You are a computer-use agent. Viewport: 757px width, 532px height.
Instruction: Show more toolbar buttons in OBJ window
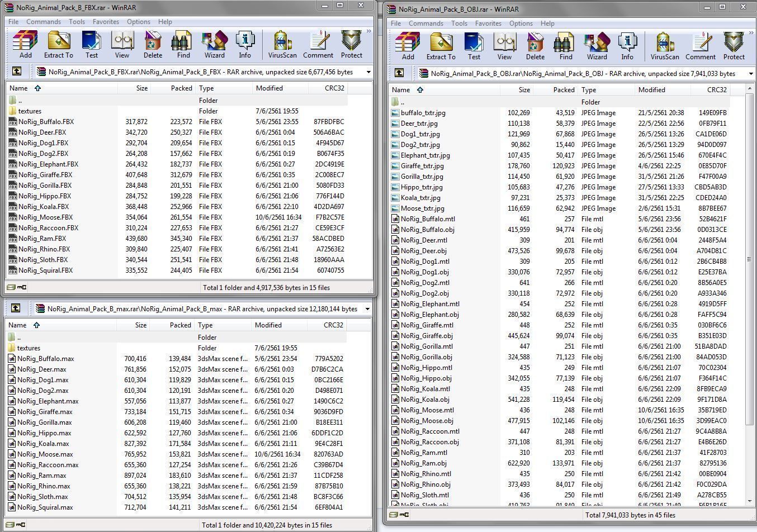point(751,34)
